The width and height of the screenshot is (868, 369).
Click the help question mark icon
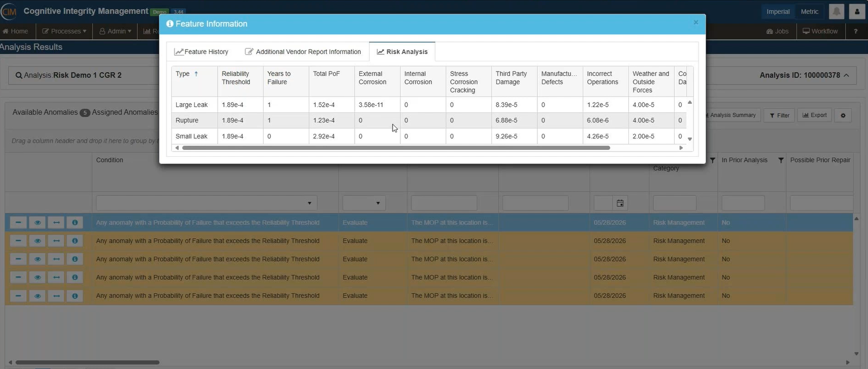point(855,31)
